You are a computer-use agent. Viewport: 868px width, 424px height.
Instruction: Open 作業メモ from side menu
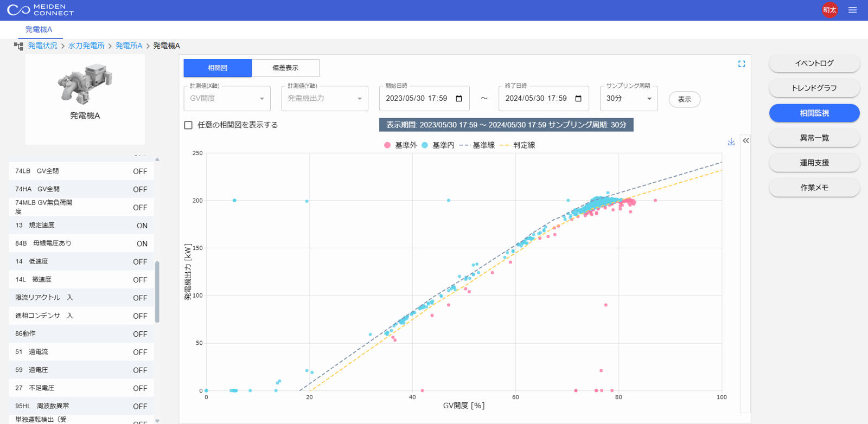click(814, 188)
